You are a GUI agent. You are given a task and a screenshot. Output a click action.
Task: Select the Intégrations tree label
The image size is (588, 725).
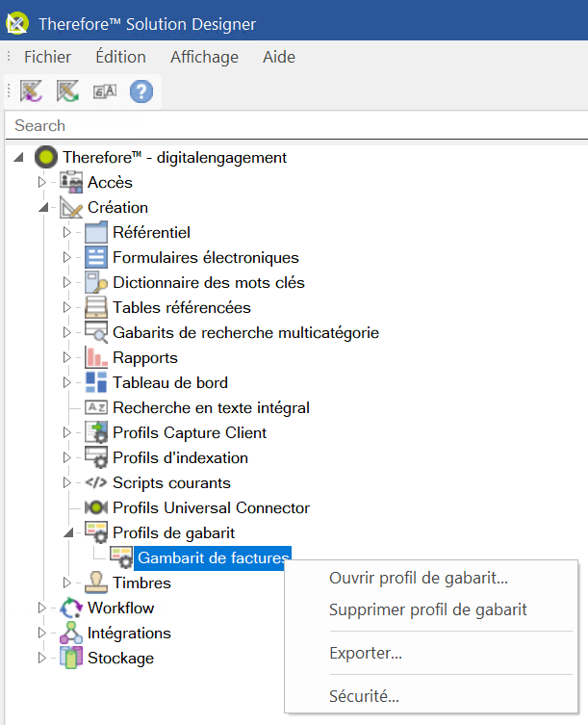(x=129, y=633)
